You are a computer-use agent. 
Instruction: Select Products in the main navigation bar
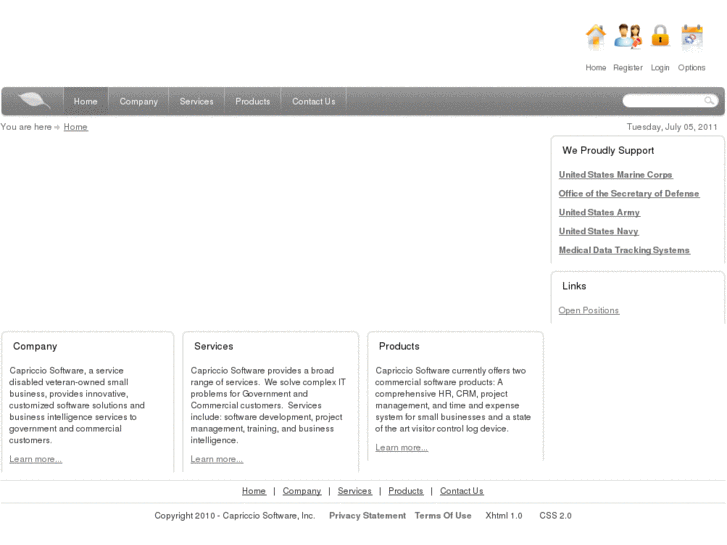click(253, 101)
